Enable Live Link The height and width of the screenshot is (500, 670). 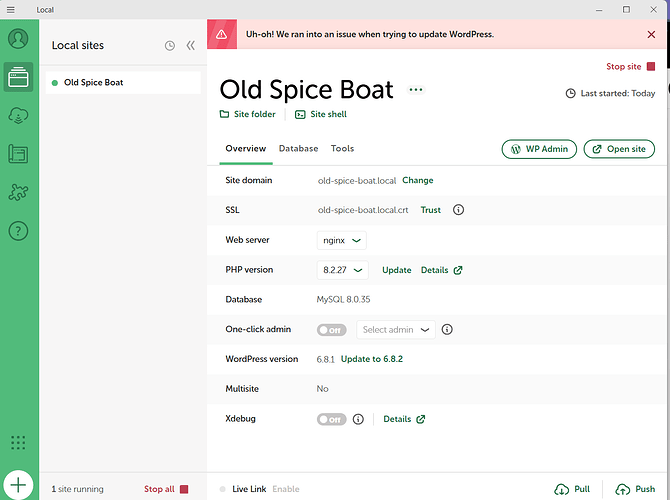pyautogui.click(x=286, y=489)
